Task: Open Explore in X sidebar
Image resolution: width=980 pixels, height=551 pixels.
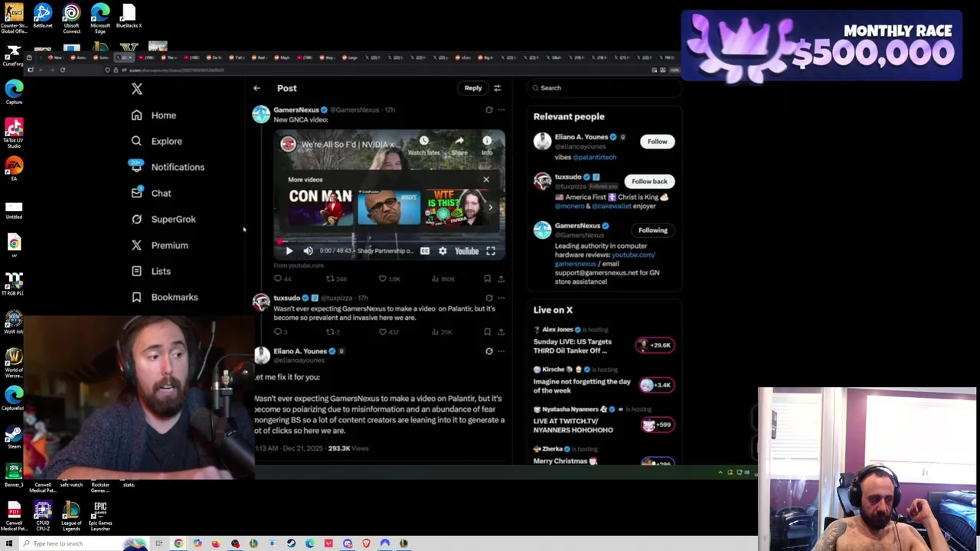Action: coord(157,141)
